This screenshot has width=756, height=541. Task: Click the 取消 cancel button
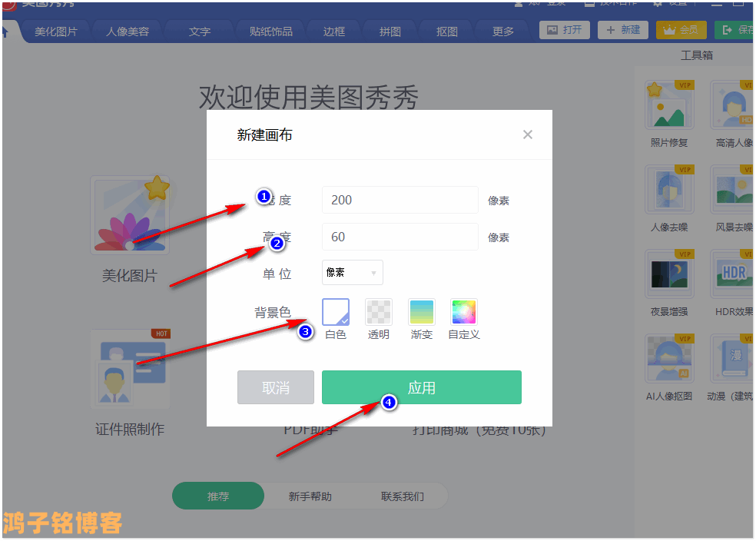click(x=276, y=387)
